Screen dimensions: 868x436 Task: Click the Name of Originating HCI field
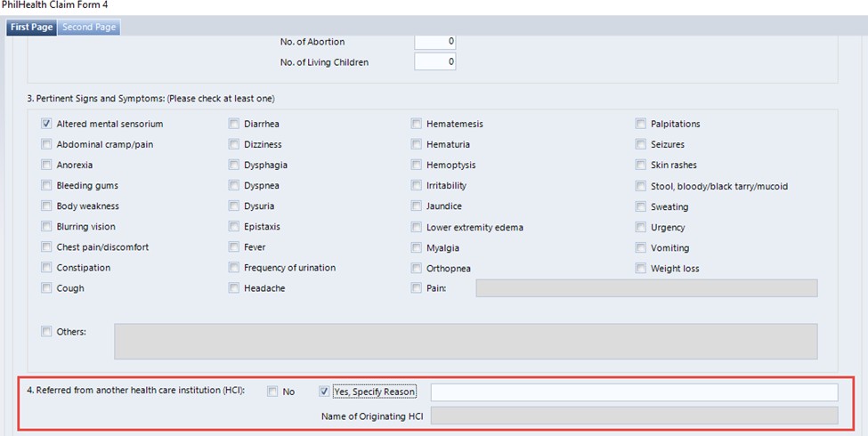click(634, 416)
